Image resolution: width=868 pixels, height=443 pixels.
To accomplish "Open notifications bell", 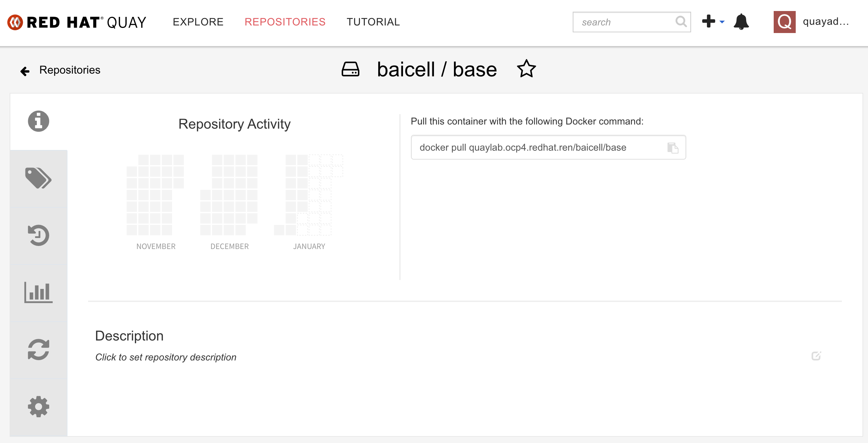I will click(x=741, y=22).
